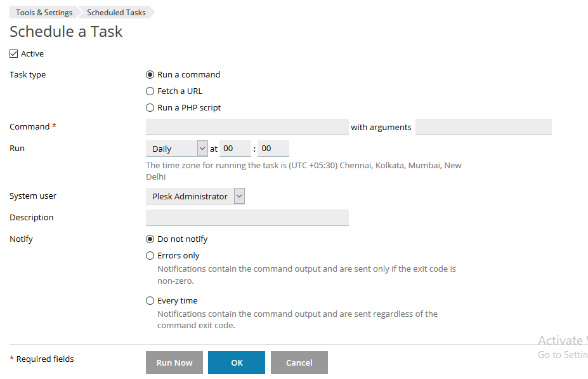Click the minute field after the colon
This screenshot has height=379, width=588.
pos(273,148)
